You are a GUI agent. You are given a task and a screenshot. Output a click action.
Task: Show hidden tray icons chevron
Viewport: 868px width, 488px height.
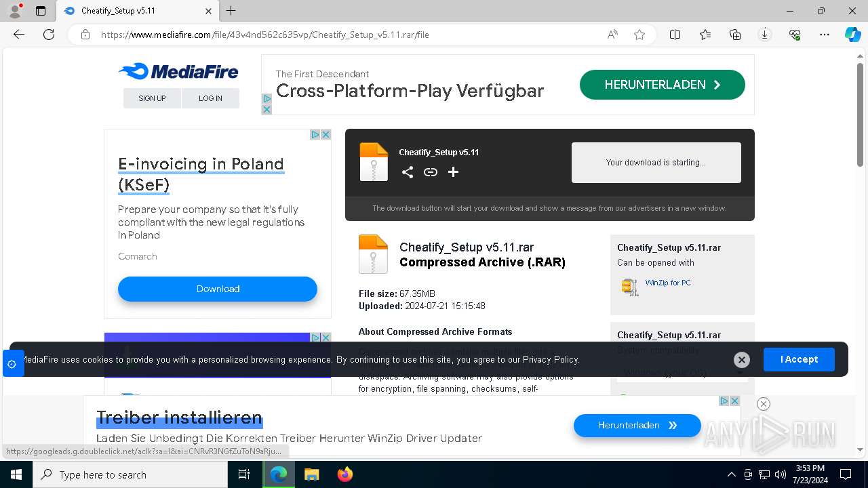click(x=731, y=474)
